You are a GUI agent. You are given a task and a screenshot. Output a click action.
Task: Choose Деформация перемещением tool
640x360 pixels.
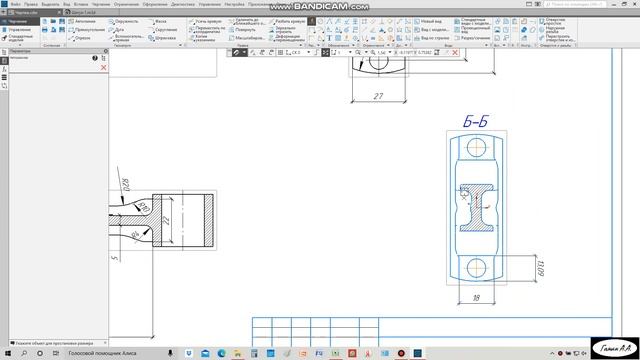click(287, 38)
